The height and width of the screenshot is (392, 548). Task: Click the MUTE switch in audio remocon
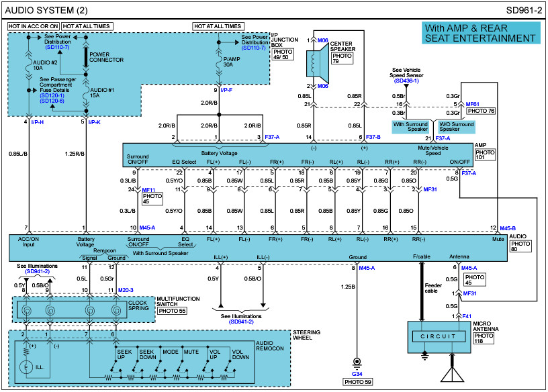(x=181, y=368)
